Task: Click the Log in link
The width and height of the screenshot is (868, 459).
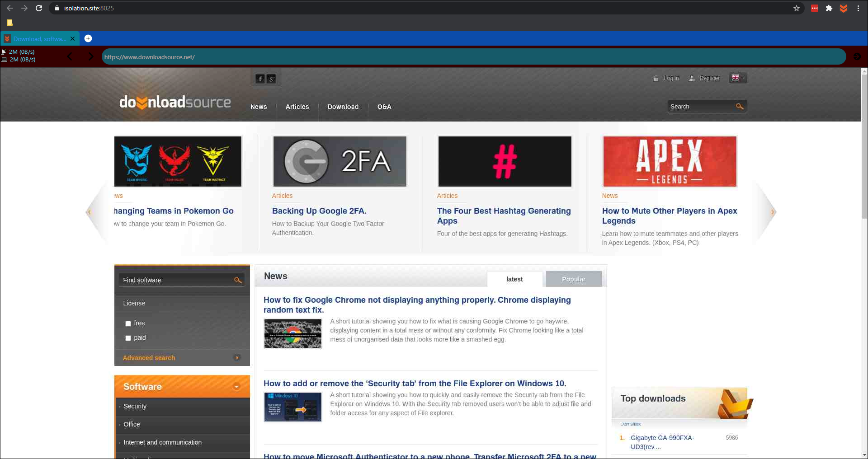Action: (x=671, y=78)
